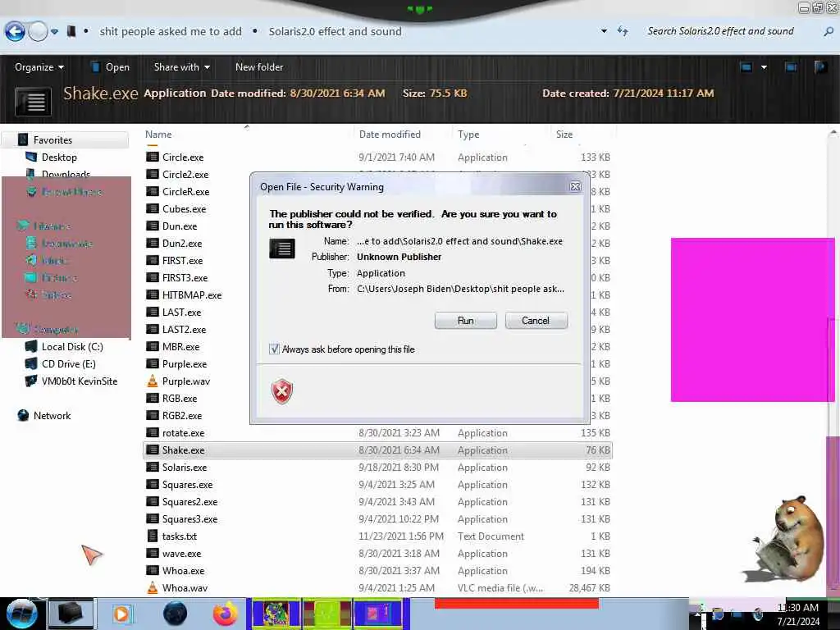Create a New folder from the toolbar
840x630 pixels.
tap(259, 67)
